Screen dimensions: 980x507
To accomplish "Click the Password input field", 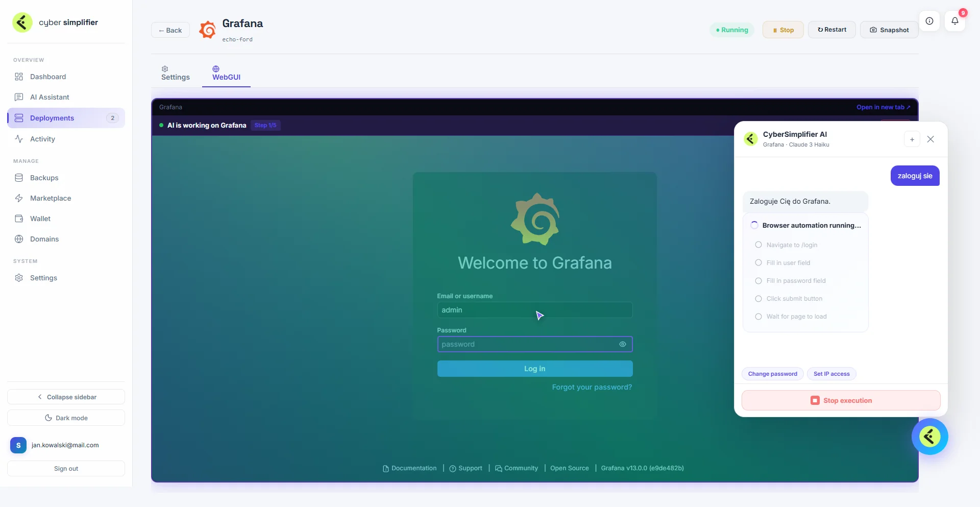I will (x=535, y=344).
